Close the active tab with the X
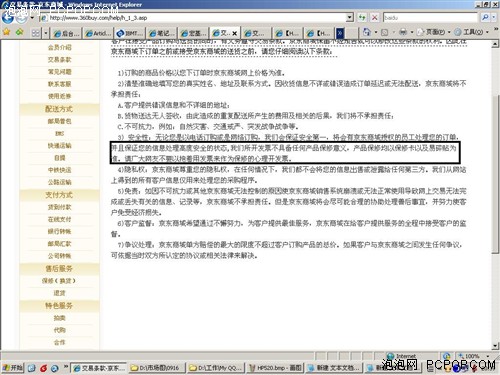This screenshot has width=500, height=375. (x=235, y=33)
